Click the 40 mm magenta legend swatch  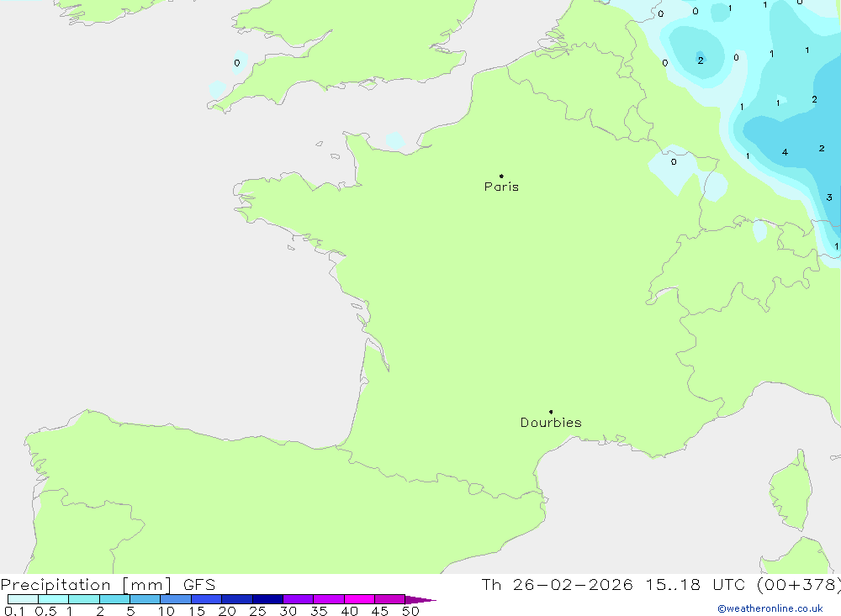point(359,599)
